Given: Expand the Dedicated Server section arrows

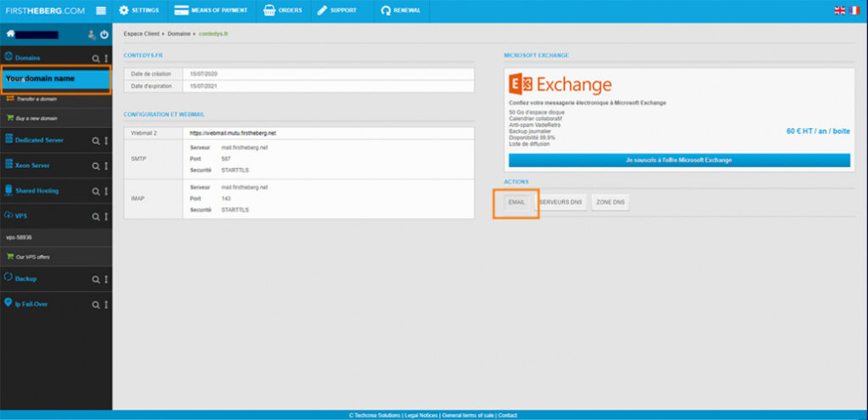Looking at the screenshot, I should pos(106,141).
